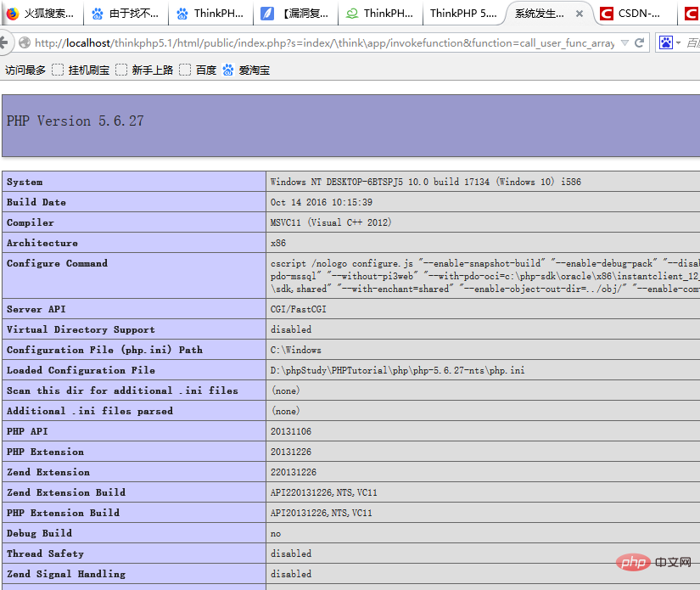Close the active 系统发生 tab

point(580,14)
